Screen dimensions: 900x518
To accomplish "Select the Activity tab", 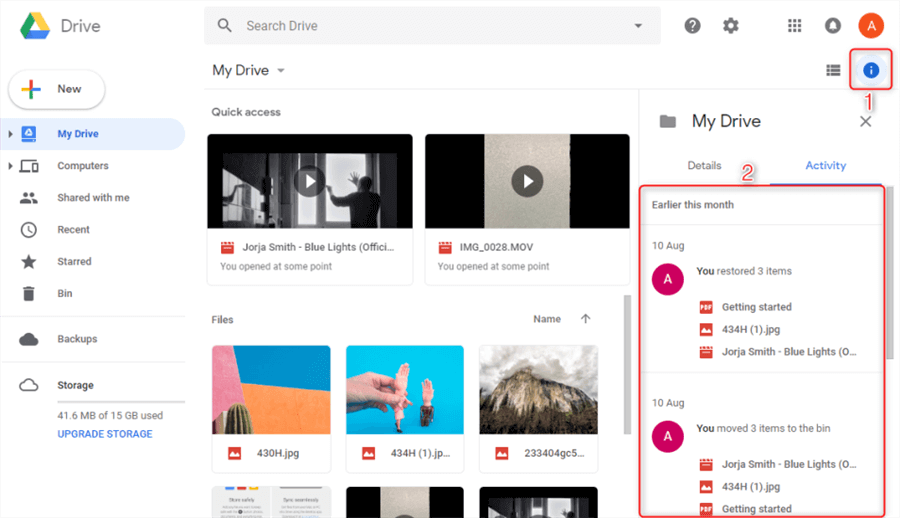I will point(825,166).
